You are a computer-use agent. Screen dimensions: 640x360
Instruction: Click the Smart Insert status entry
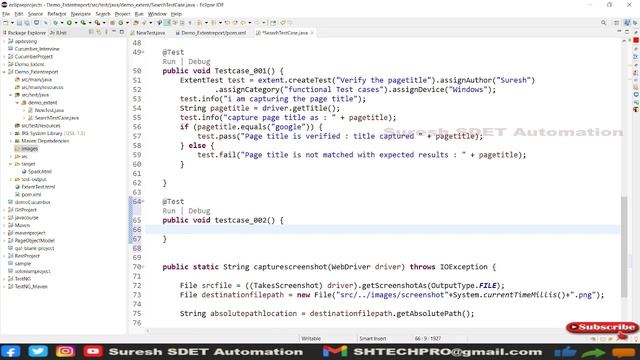(x=372, y=338)
